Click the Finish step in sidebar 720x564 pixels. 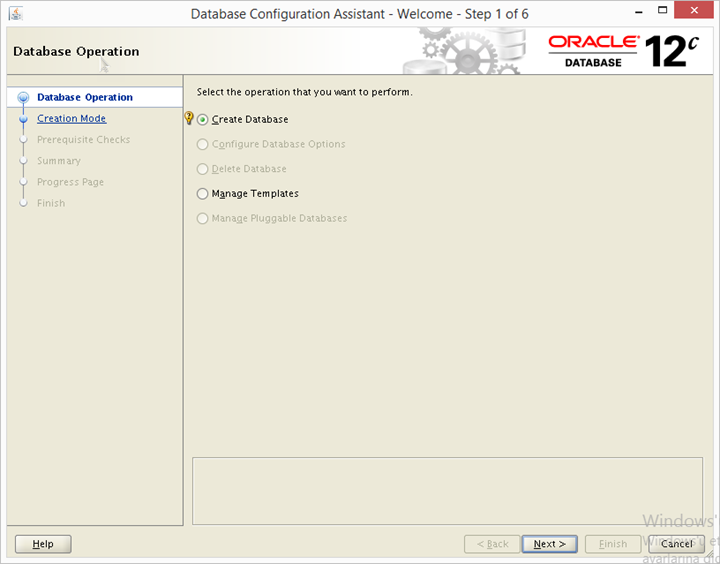[x=51, y=203]
